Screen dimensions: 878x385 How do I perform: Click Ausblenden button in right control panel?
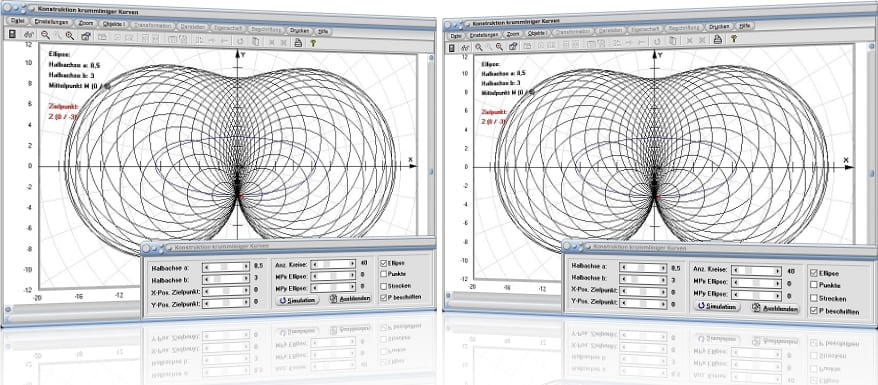(x=776, y=308)
